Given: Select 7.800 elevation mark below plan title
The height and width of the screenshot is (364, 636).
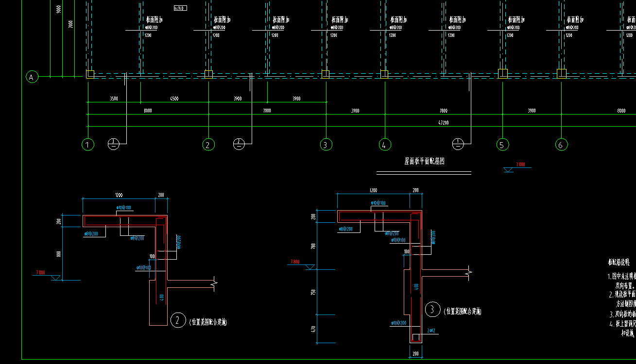Looking at the screenshot, I should (516, 166).
